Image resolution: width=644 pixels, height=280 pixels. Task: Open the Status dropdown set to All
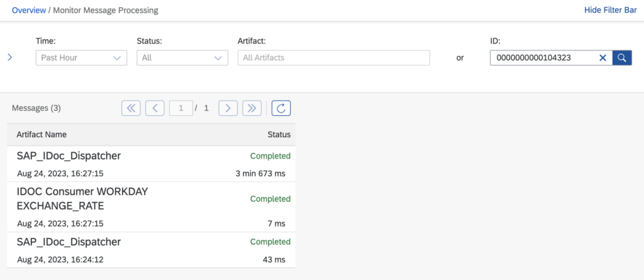click(182, 58)
